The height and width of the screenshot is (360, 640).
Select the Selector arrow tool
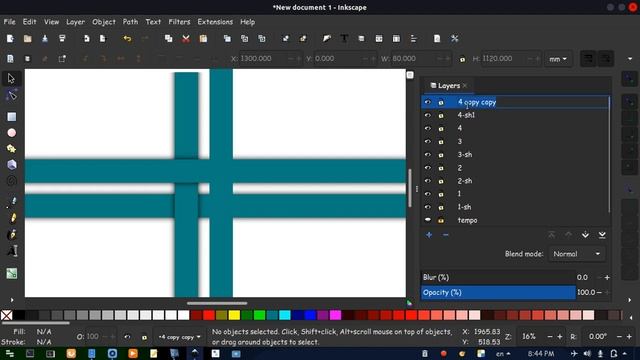point(11,78)
